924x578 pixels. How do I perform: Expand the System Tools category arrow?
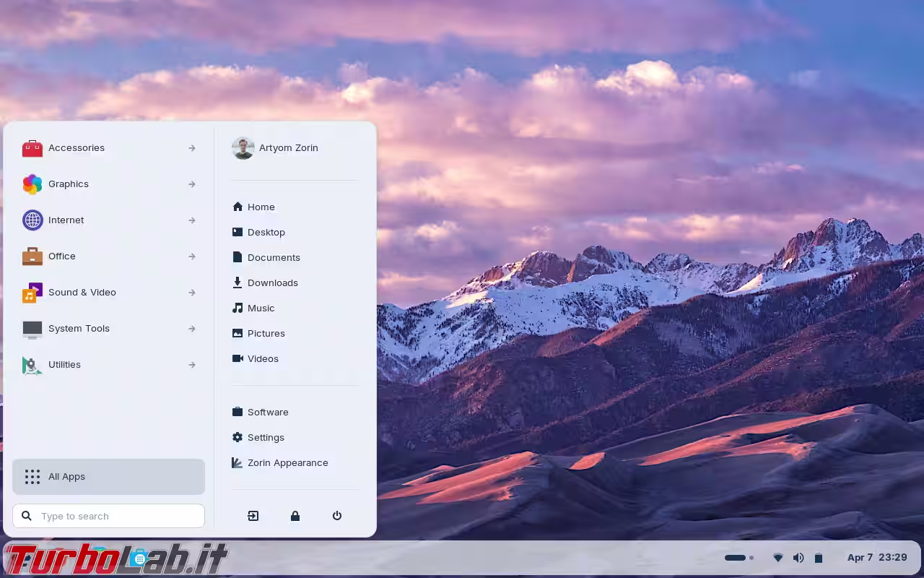tap(192, 329)
